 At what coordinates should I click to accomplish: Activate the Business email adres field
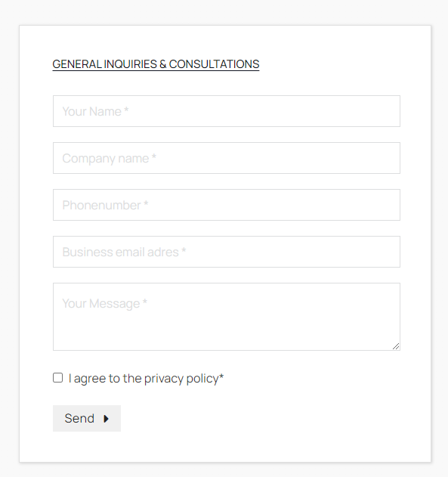[227, 252]
